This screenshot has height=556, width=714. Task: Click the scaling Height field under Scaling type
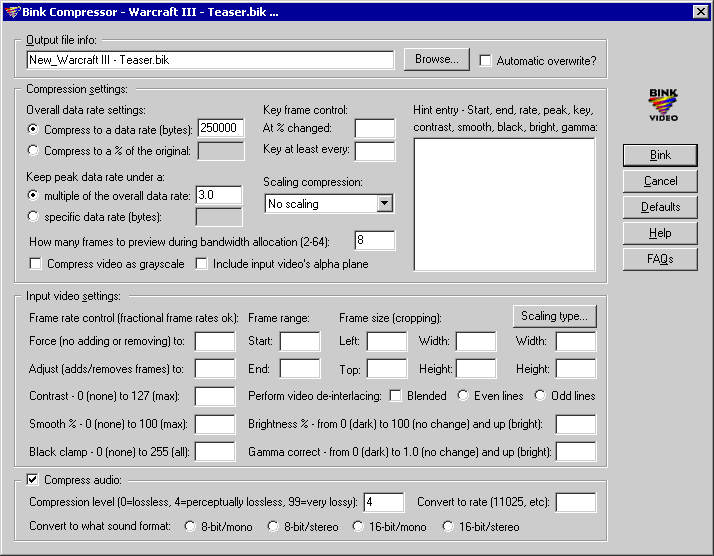click(x=576, y=369)
